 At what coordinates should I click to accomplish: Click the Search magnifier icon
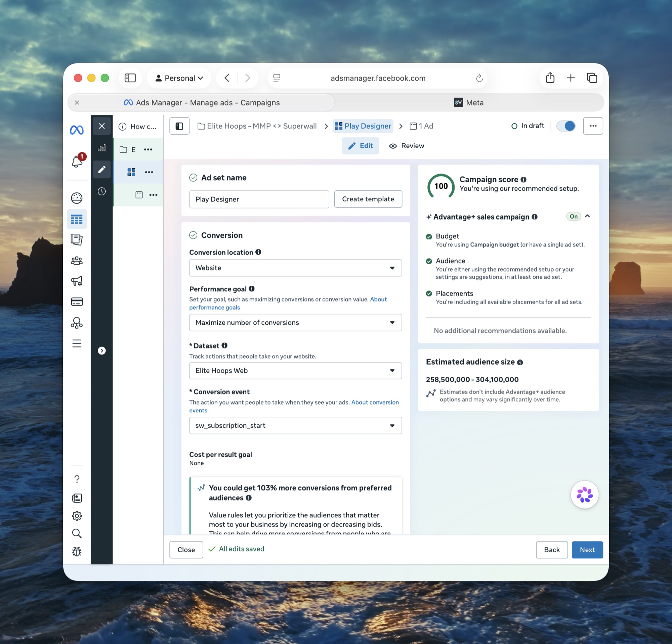click(x=77, y=533)
